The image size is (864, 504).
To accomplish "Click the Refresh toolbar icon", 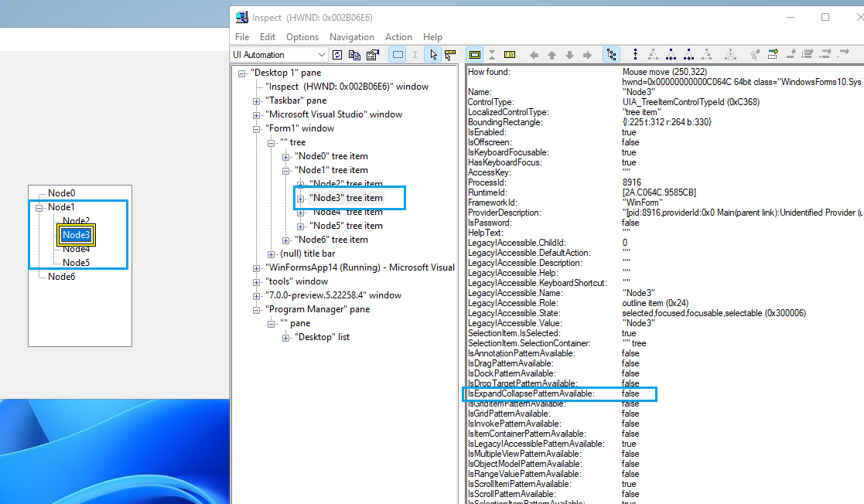I will click(336, 54).
